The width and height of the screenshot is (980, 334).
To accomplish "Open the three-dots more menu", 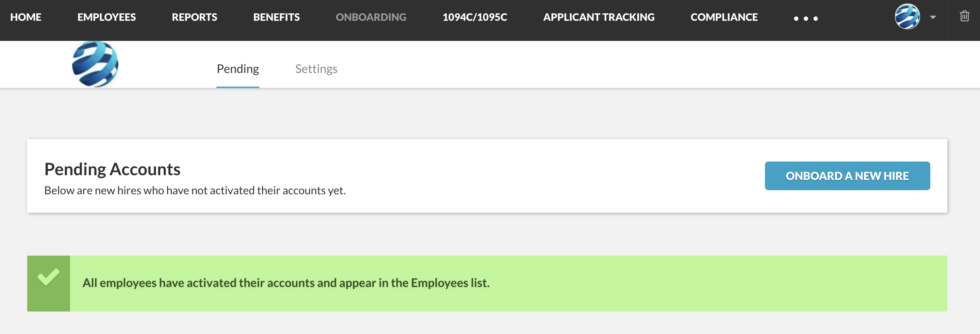I will [805, 18].
